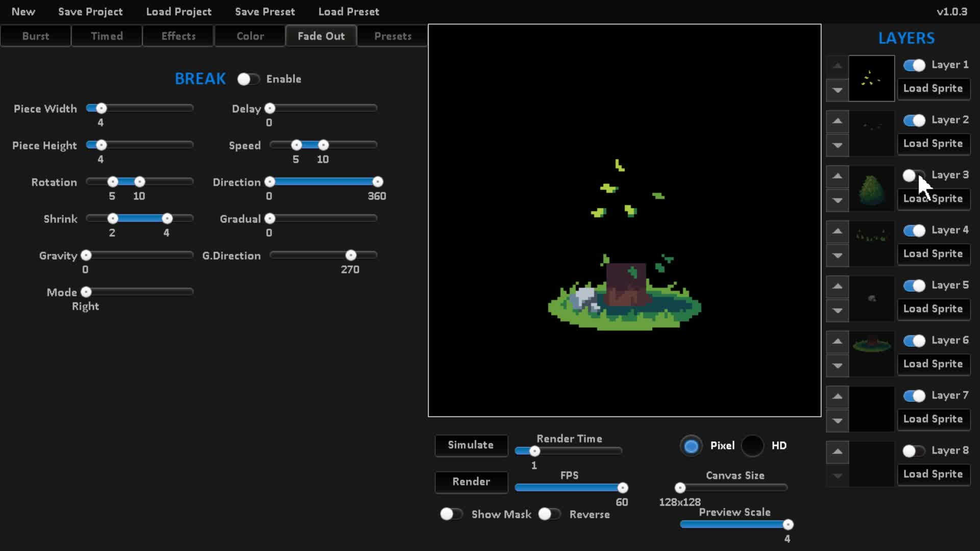
Task: Open the Presets tab
Action: tap(393, 36)
